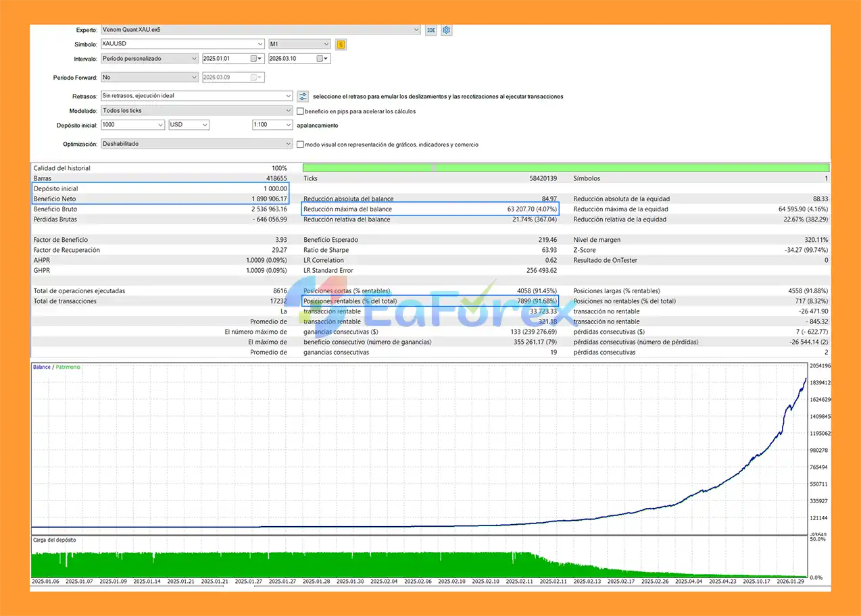Expand the USD currency dropdown

click(x=189, y=125)
